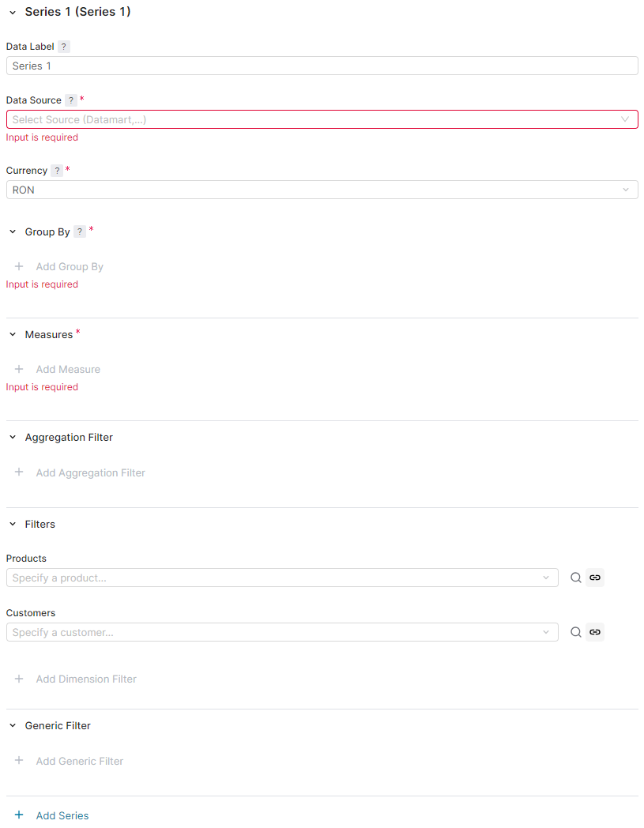The image size is (644, 828).
Task: Click the Data Source help question mark
Action: point(71,100)
